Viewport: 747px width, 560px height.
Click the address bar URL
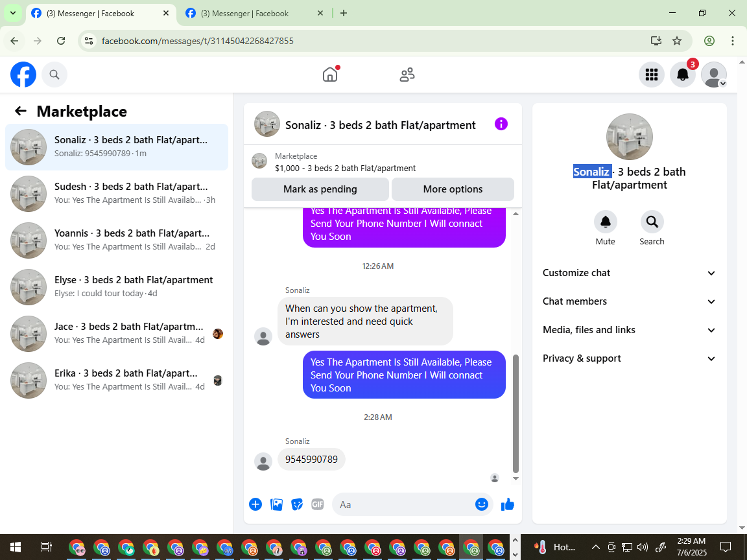(198, 41)
